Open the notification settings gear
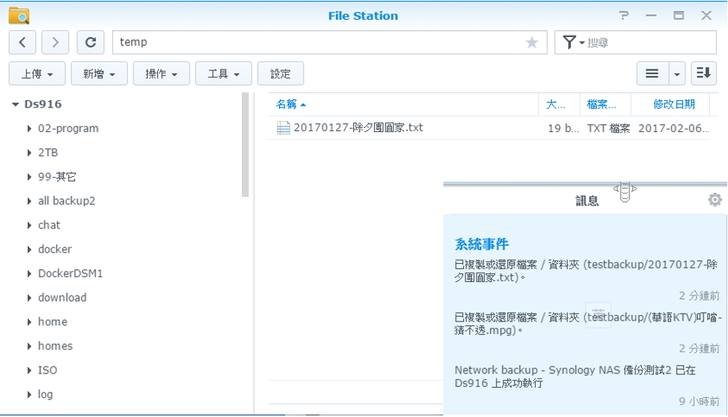The width and height of the screenshot is (728, 417). (714, 199)
